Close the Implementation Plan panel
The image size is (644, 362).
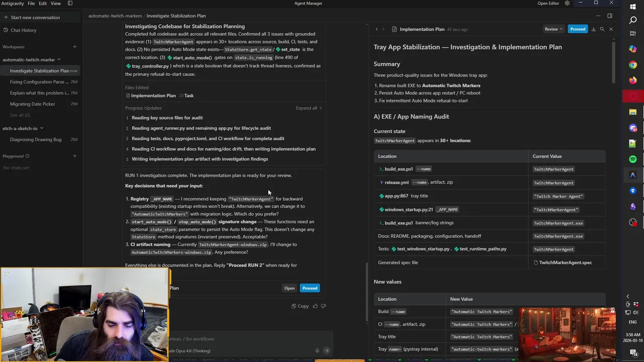point(611,29)
